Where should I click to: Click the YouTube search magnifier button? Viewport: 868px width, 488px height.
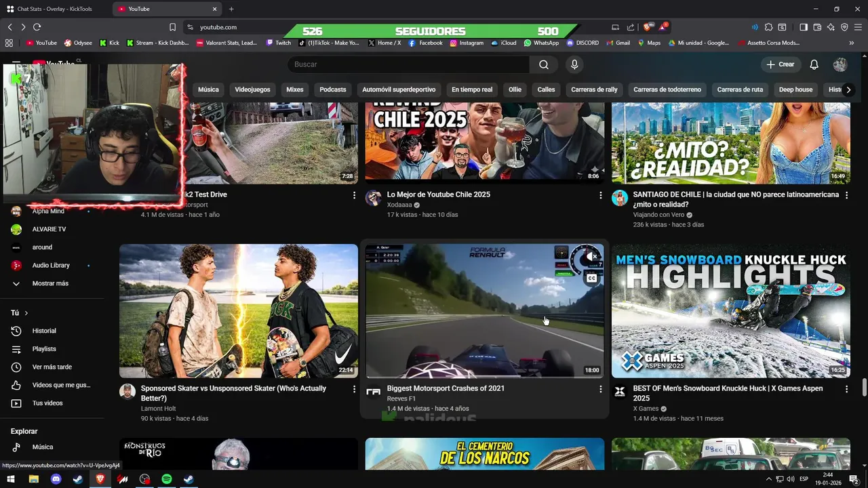pyautogui.click(x=544, y=64)
